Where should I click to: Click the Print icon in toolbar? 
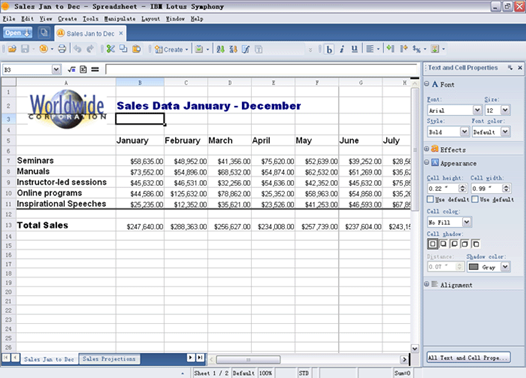(x=62, y=49)
